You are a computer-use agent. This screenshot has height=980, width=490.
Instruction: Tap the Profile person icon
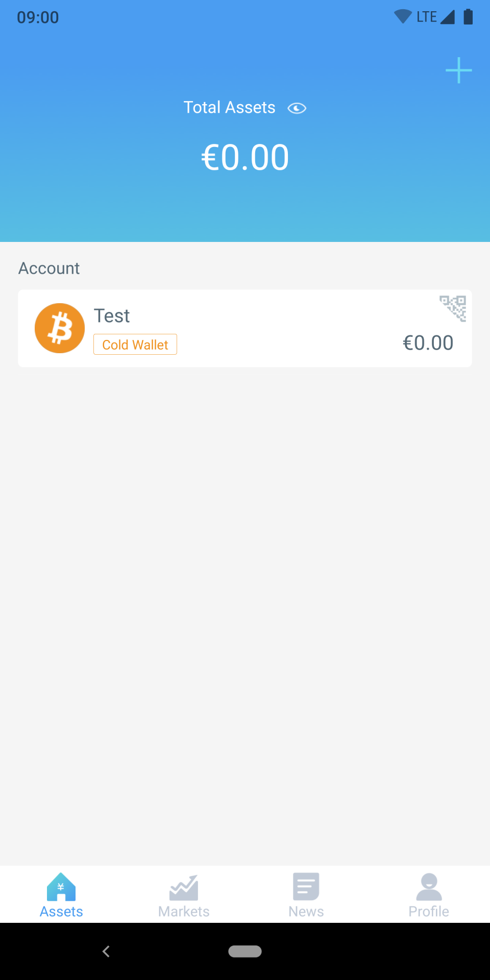click(x=429, y=887)
